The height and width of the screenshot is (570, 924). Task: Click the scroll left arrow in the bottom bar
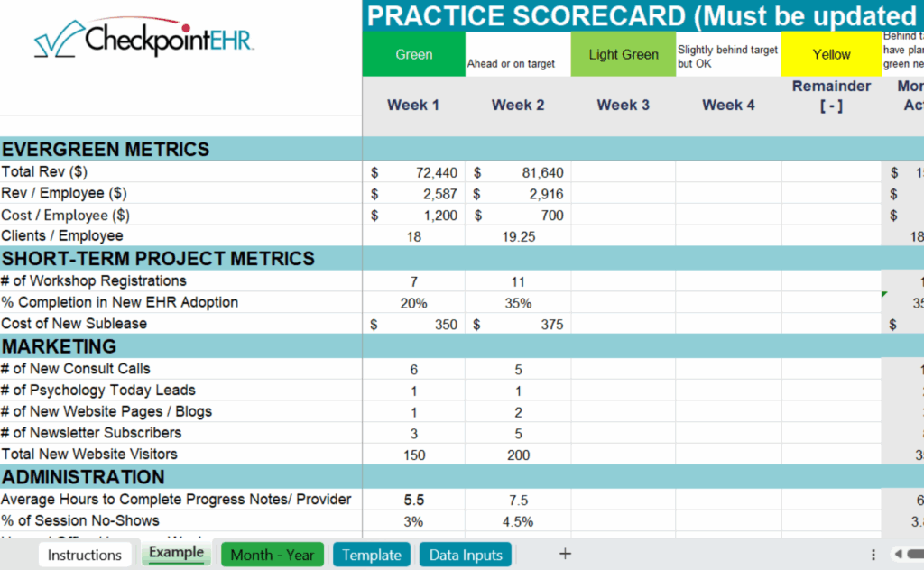pos(898,555)
